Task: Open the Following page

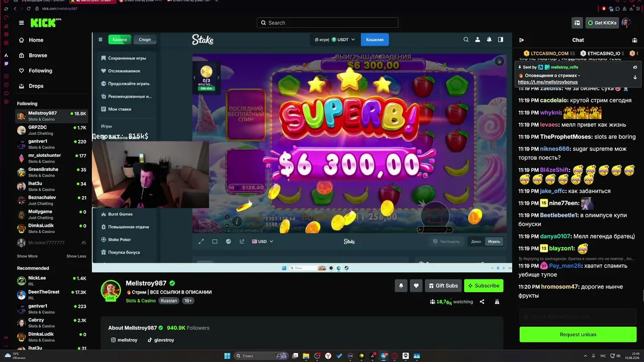Action: 35,71
